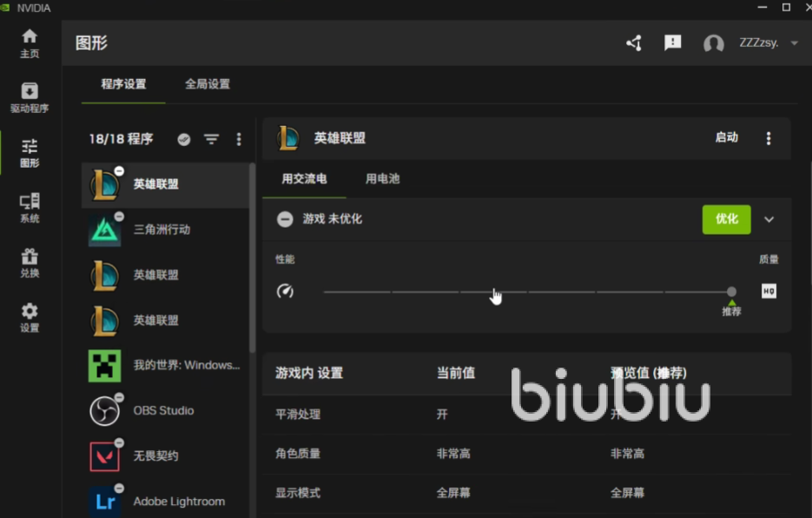Image resolution: width=812 pixels, height=518 pixels.
Task: Click the minus status icon beside 游戏 未优化
Action: 285,220
